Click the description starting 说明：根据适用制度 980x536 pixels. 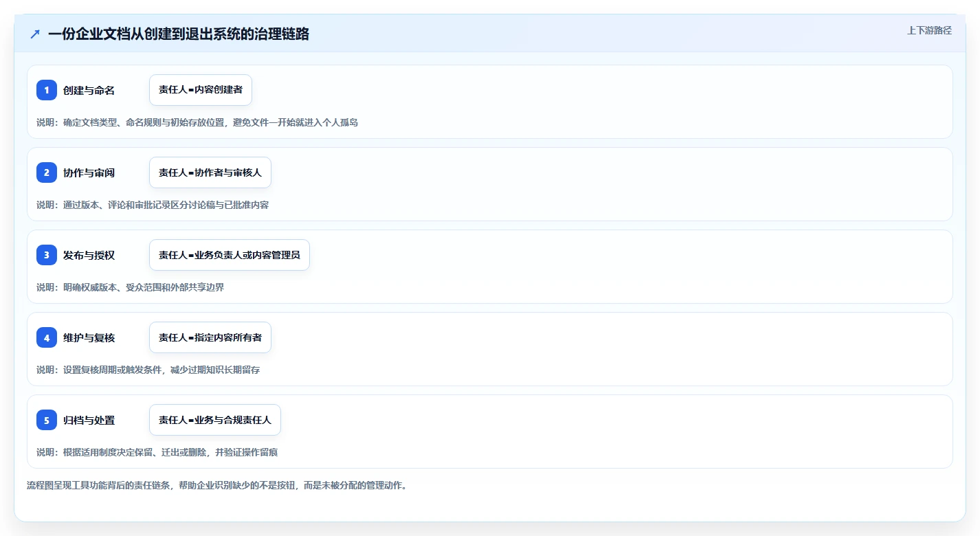tap(157, 452)
